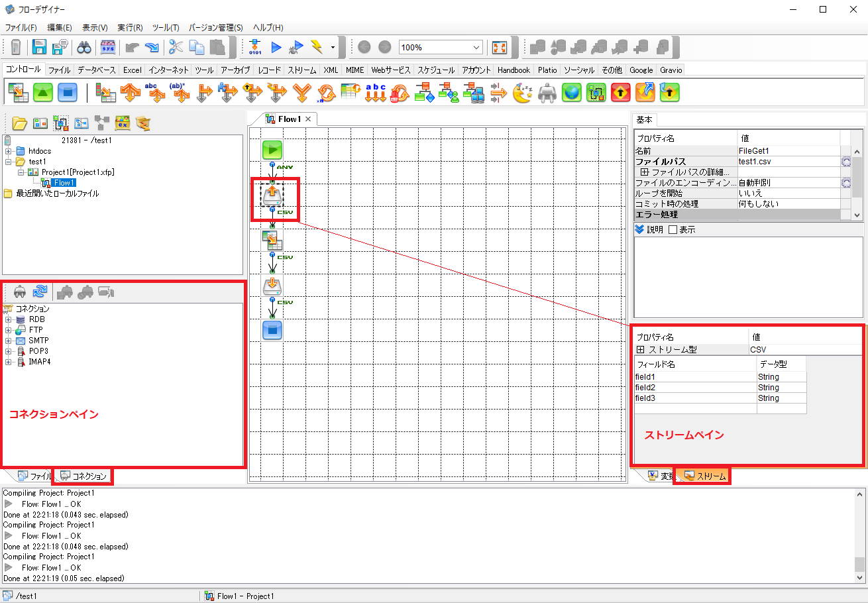Collapse the test1 folder node
This screenshot has width=868, height=603.
(x=8, y=162)
